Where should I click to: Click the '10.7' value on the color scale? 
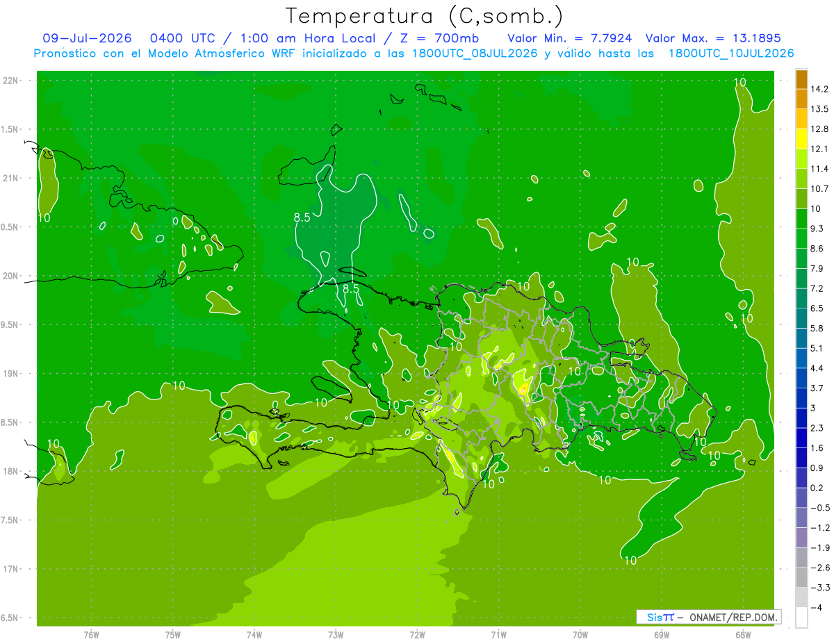click(819, 188)
